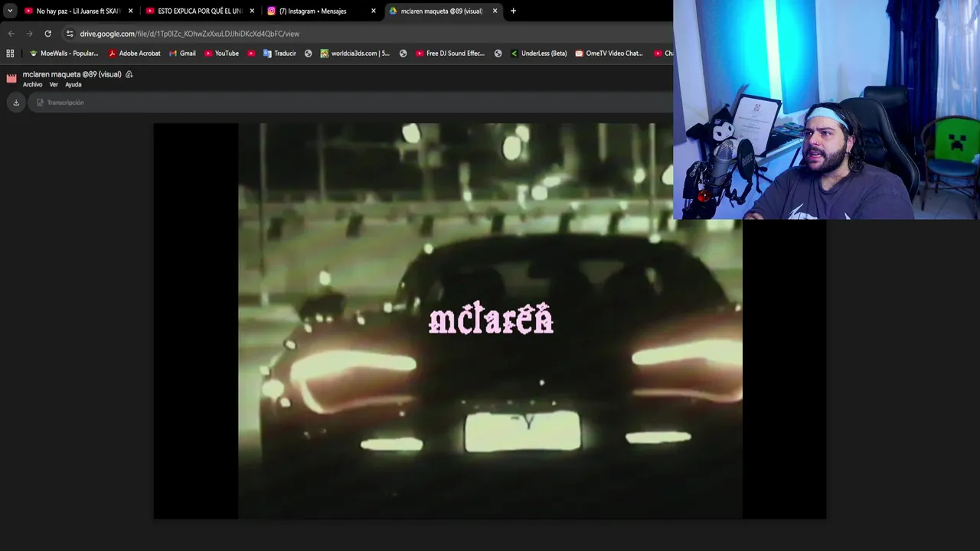The height and width of the screenshot is (551, 980).
Task: Close the 'No hay paz' tab
Action: (x=130, y=11)
